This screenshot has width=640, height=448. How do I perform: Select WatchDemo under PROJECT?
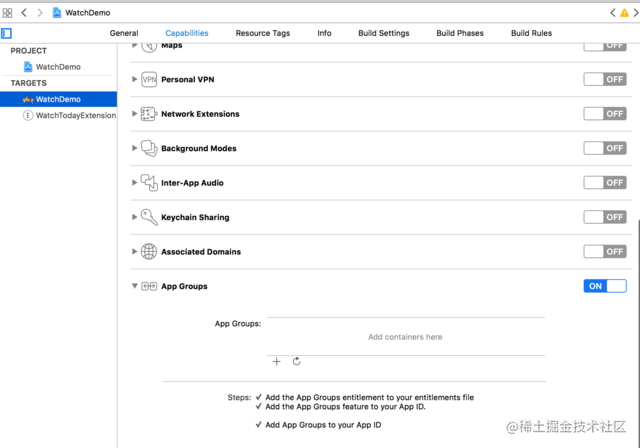[x=58, y=67]
